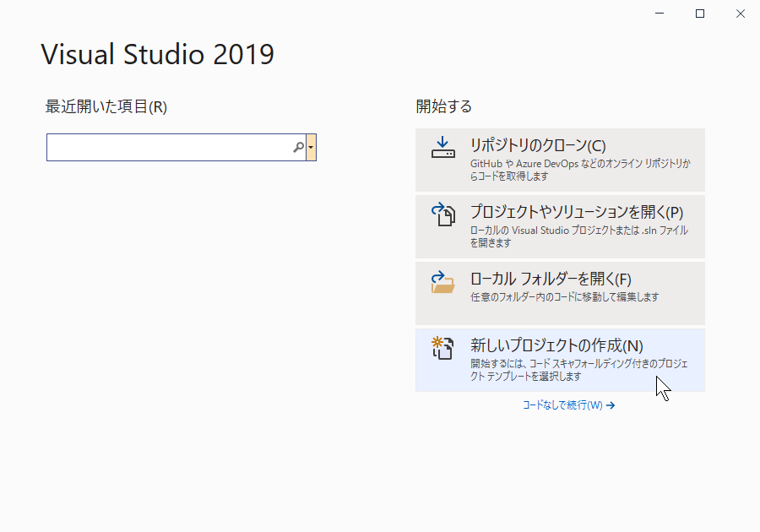The height and width of the screenshot is (532, 760).
Task: Choose ローカル フォルダーを開く(F) title
Action: pyautogui.click(x=551, y=279)
